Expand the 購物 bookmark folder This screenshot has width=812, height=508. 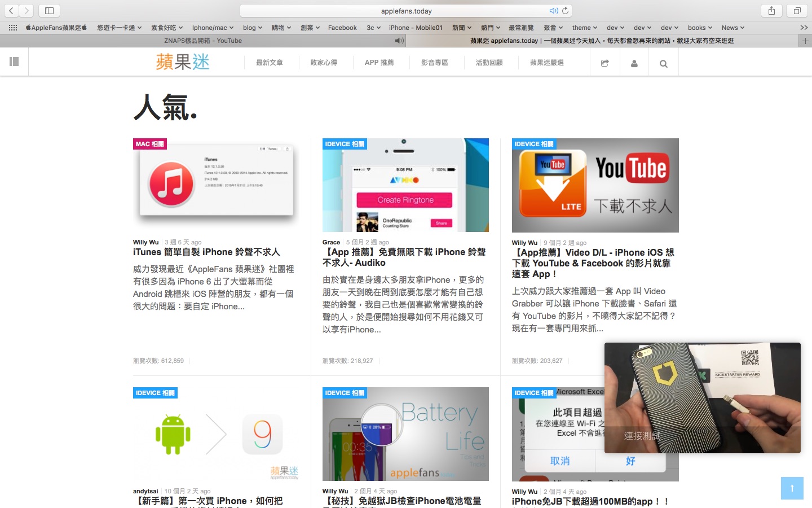pyautogui.click(x=281, y=28)
